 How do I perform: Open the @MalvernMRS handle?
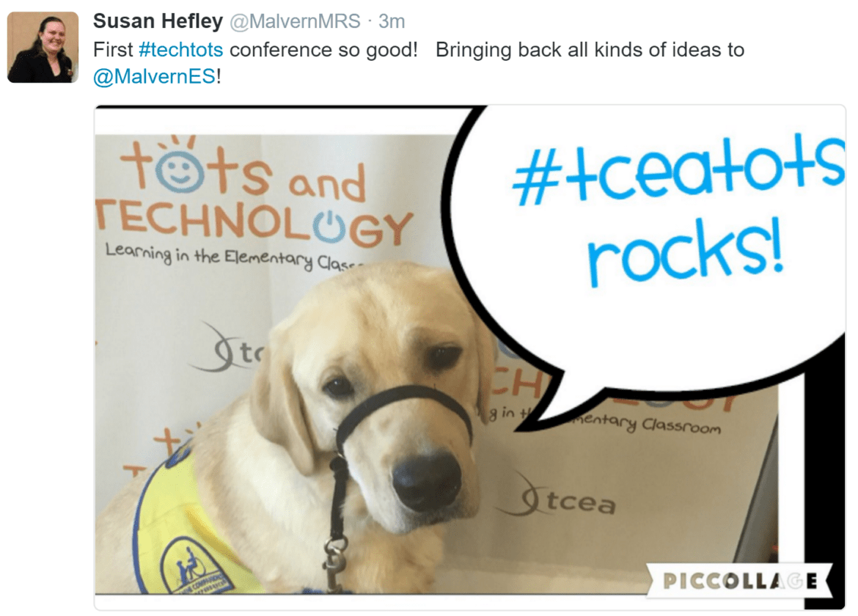295,21
